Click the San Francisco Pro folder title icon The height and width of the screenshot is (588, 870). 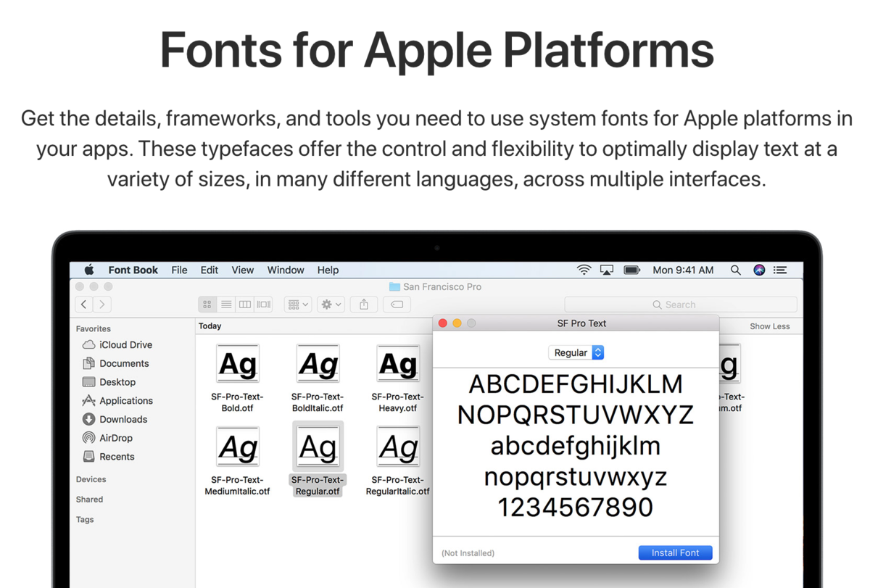click(x=394, y=287)
